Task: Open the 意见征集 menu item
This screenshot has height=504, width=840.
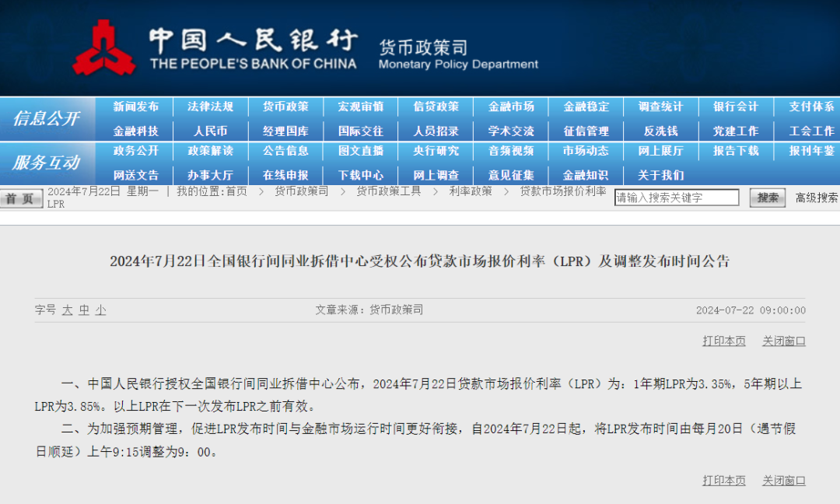Action: (511, 175)
